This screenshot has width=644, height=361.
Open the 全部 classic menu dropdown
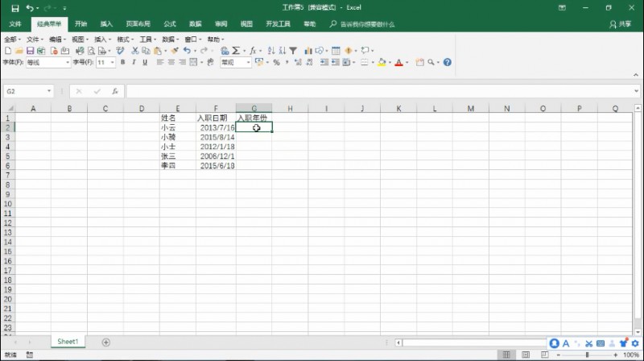click(13, 39)
